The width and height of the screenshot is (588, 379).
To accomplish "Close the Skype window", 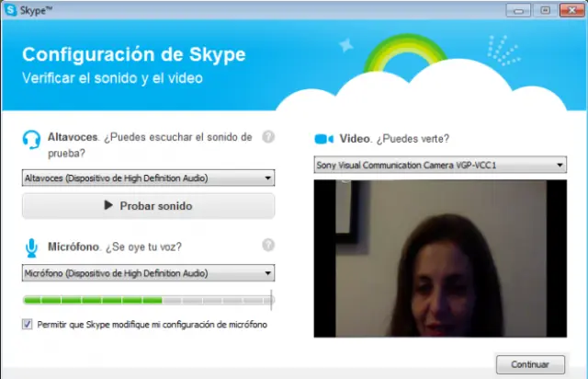I will click(571, 10).
